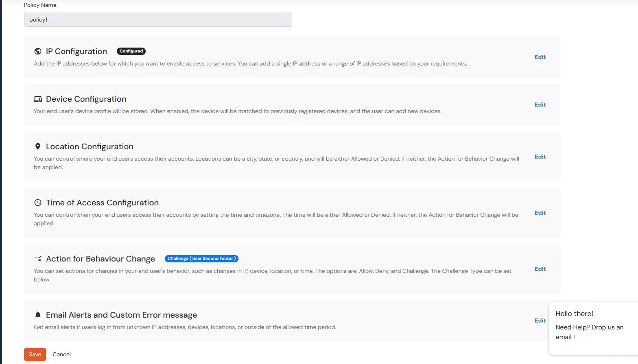
Task: Click the bell icon beside Email Alerts
Action: coord(38,315)
